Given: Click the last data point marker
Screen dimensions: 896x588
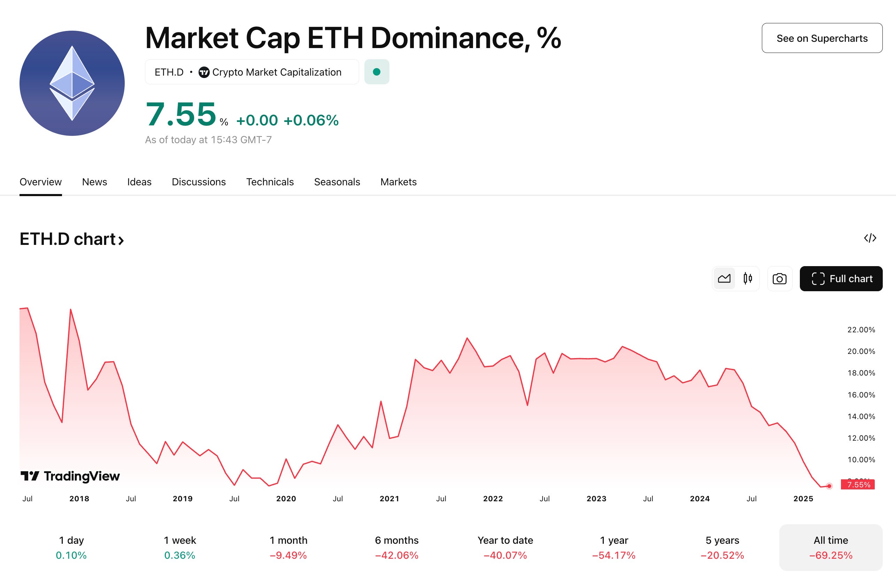Looking at the screenshot, I should (x=829, y=486).
